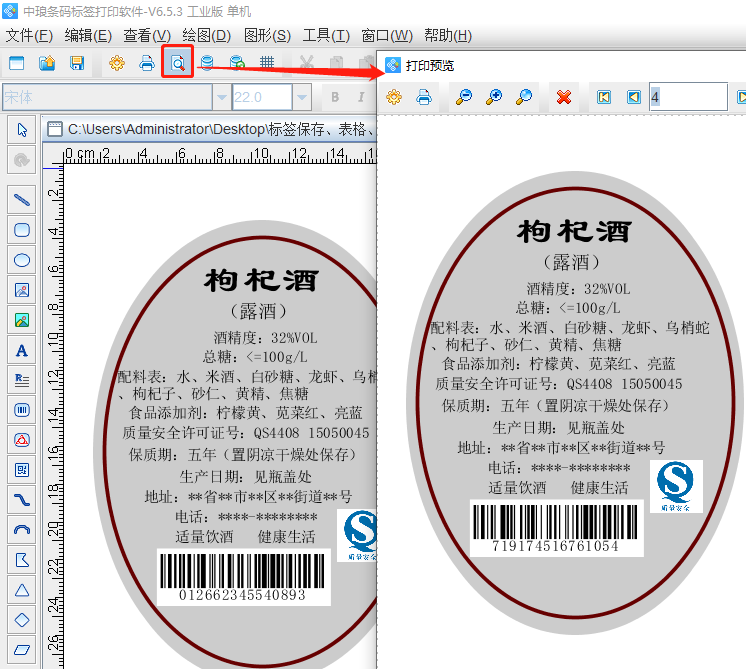This screenshot has width=746, height=669.
Task: Toggle bold text formatting
Action: point(335,97)
